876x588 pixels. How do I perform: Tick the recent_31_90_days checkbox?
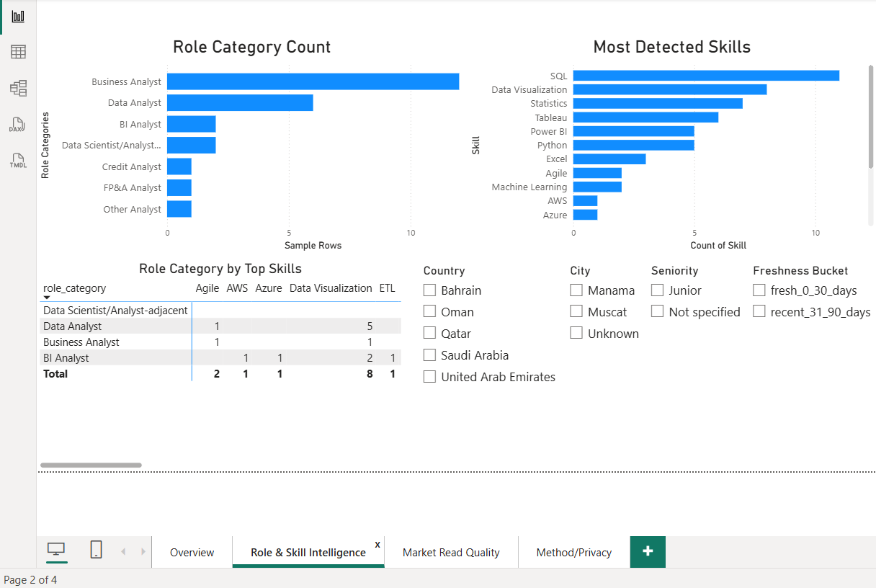pyautogui.click(x=759, y=312)
